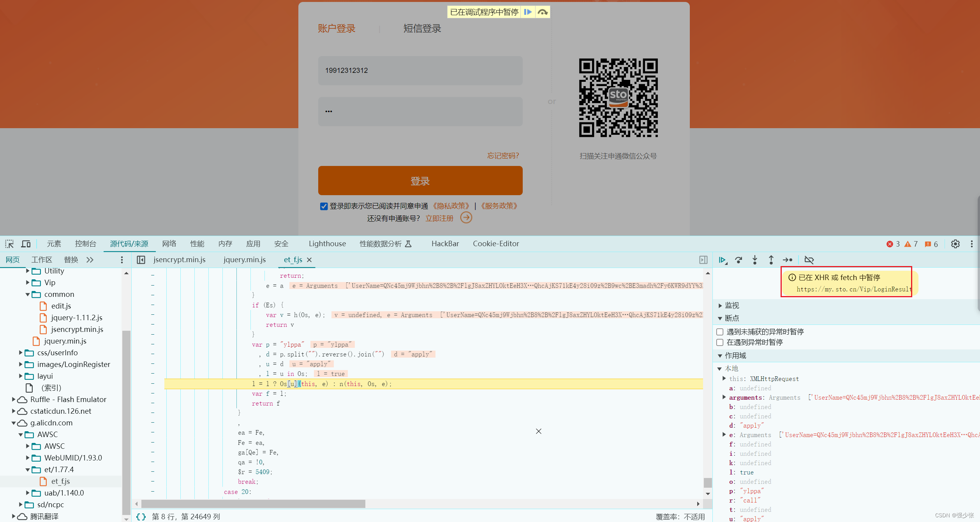Viewport: 980px width, 522px height.
Task: Enable pause on caught exceptions checkbox
Action: [x=720, y=342]
